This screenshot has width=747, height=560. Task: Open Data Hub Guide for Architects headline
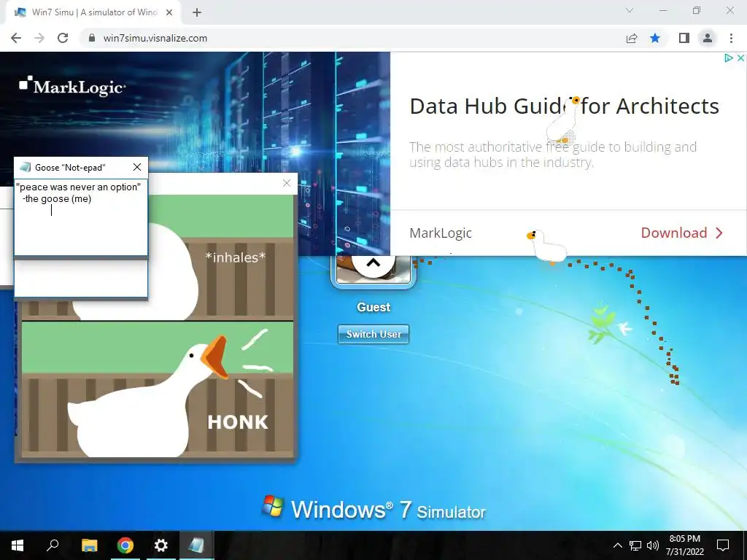[x=564, y=106]
